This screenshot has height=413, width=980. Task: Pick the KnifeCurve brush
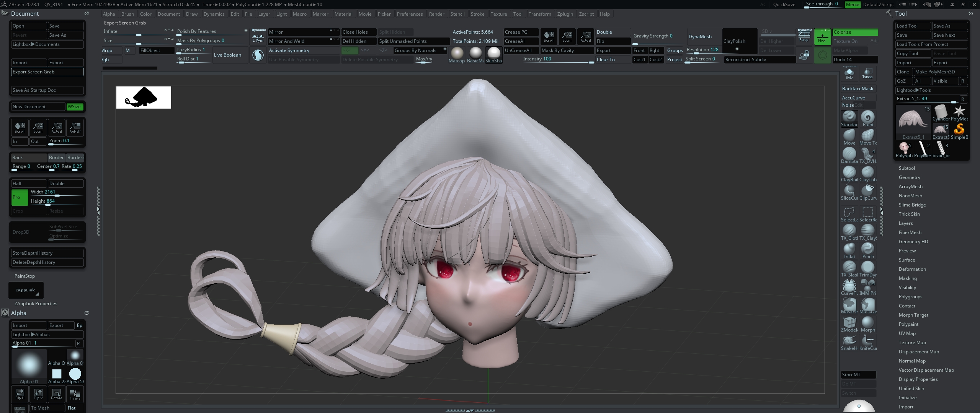coord(867,342)
